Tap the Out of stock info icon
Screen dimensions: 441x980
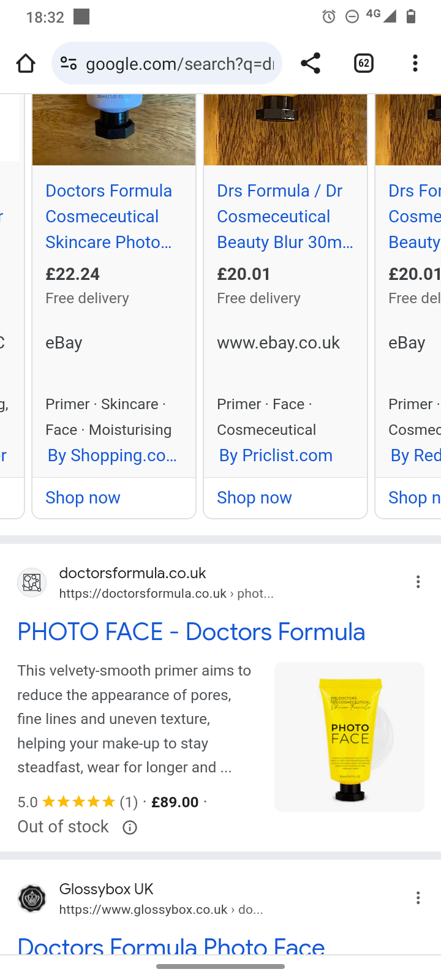(130, 827)
